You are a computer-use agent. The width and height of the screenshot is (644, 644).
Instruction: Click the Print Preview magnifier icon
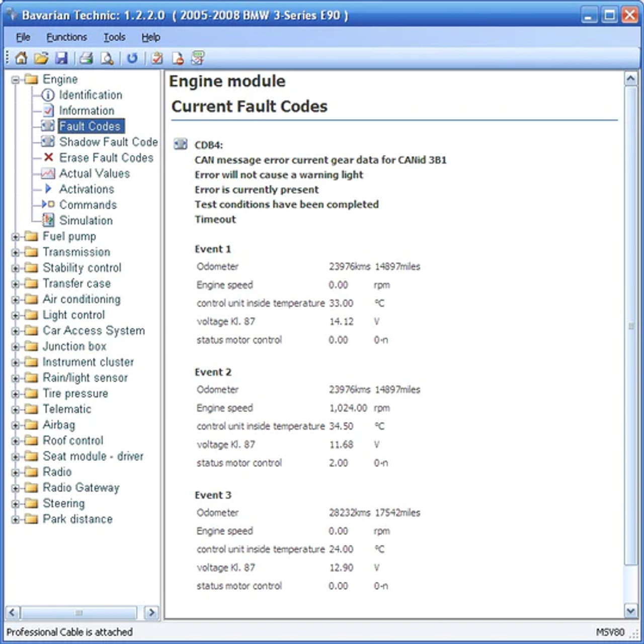107,58
